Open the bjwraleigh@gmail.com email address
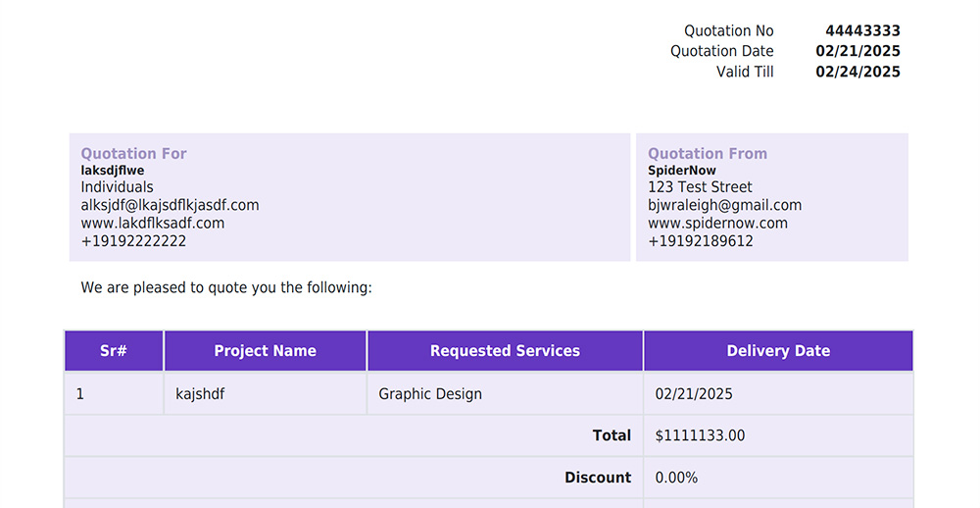980x508 pixels. pyautogui.click(x=724, y=205)
